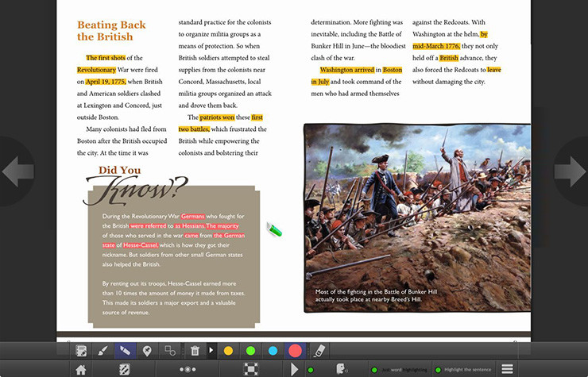Image resolution: width=588 pixels, height=377 pixels.
Task: Click highlighted text 'April 19, 1775,'
Action: [106, 82]
